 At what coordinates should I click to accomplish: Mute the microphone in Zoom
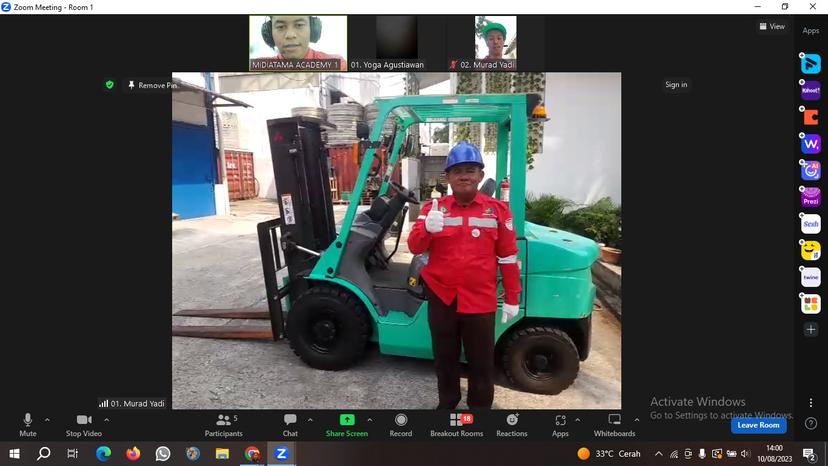click(x=27, y=425)
